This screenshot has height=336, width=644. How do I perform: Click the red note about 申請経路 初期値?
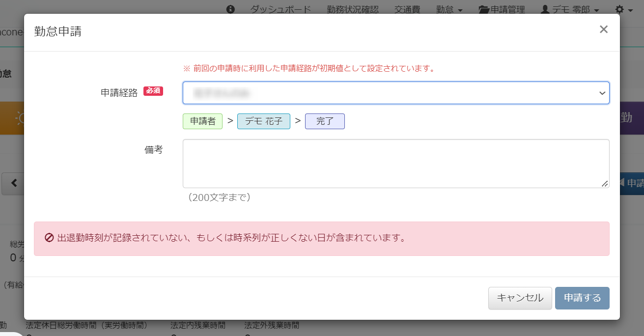click(309, 68)
